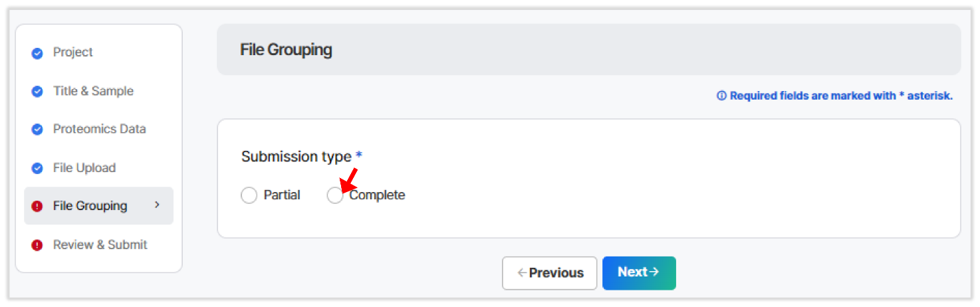Click the Next button

pyautogui.click(x=638, y=272)
